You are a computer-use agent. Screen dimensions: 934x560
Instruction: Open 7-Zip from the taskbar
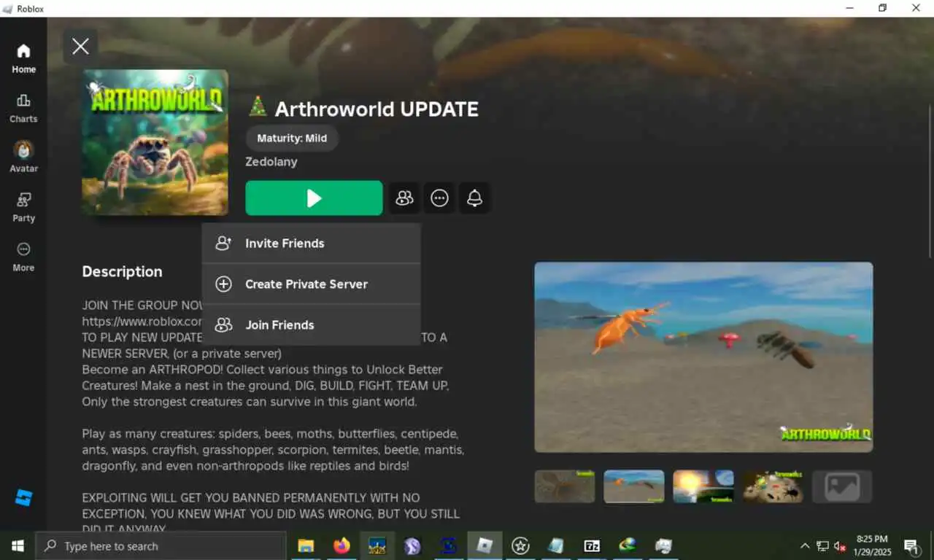[592, 545]
